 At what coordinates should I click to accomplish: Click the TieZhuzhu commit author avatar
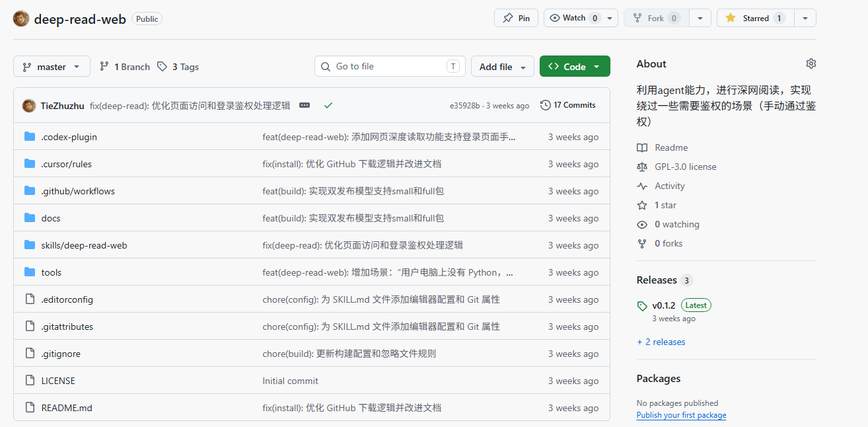(29, 106)
